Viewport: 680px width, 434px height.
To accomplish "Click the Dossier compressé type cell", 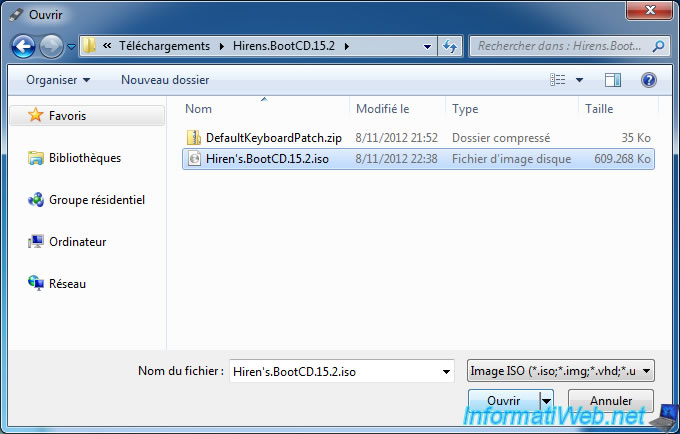I will [501, 138].
